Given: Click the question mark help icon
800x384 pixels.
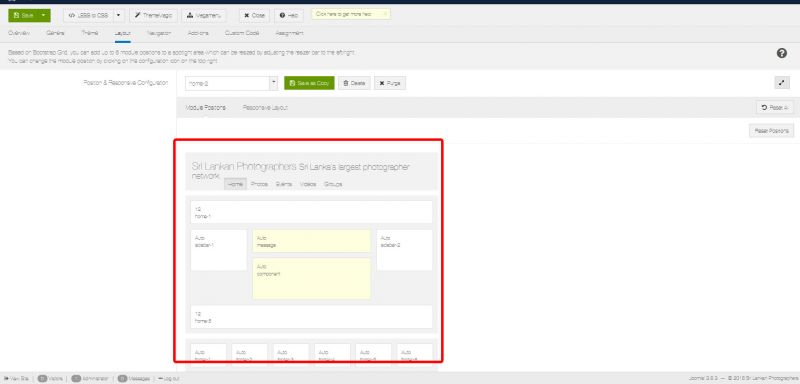Looking at the screenshot, I should 781,53.
